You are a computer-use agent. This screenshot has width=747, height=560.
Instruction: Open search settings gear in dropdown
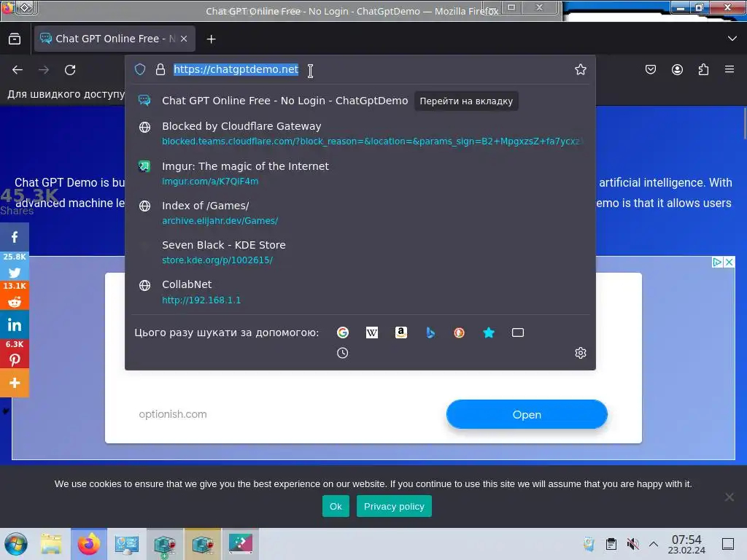tap(580, 353)
